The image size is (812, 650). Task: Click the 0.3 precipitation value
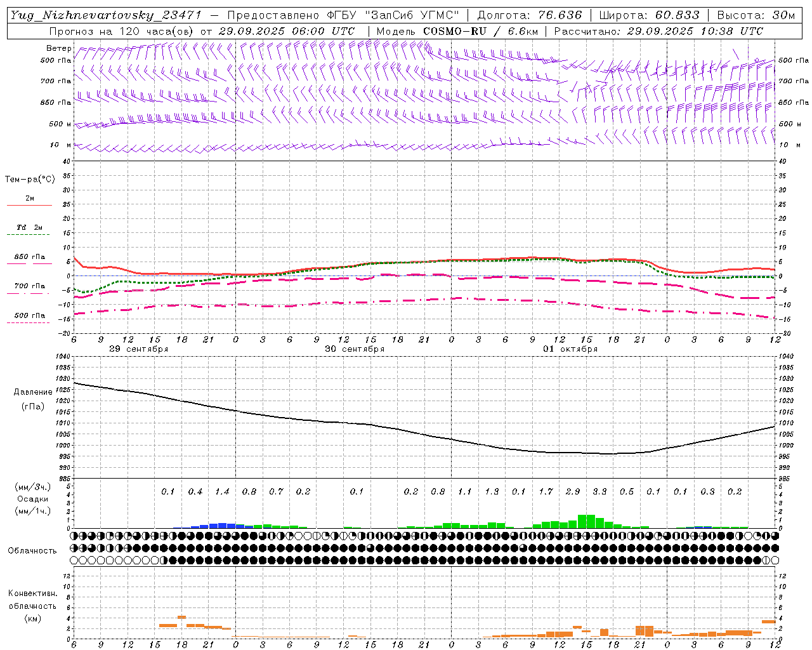tap(707, 492)
